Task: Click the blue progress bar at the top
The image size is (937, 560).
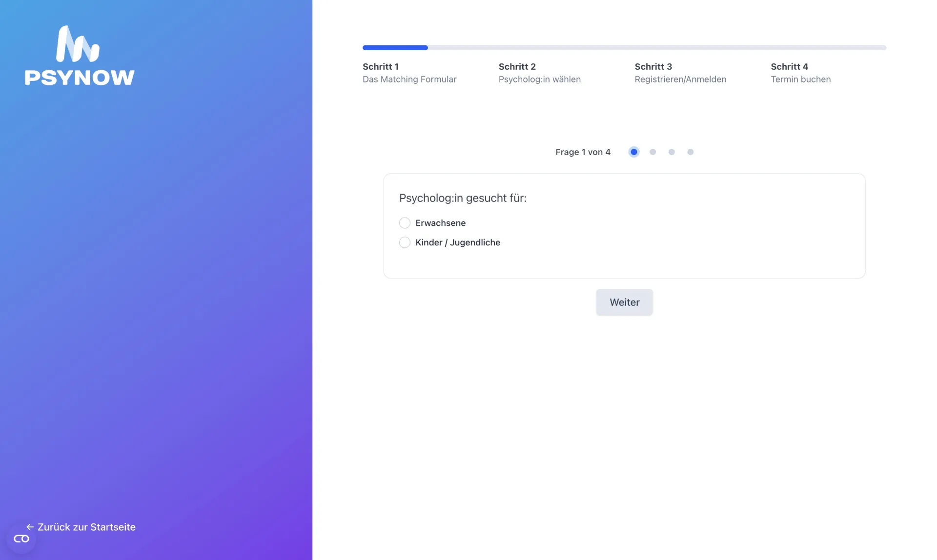Action: 395,47
